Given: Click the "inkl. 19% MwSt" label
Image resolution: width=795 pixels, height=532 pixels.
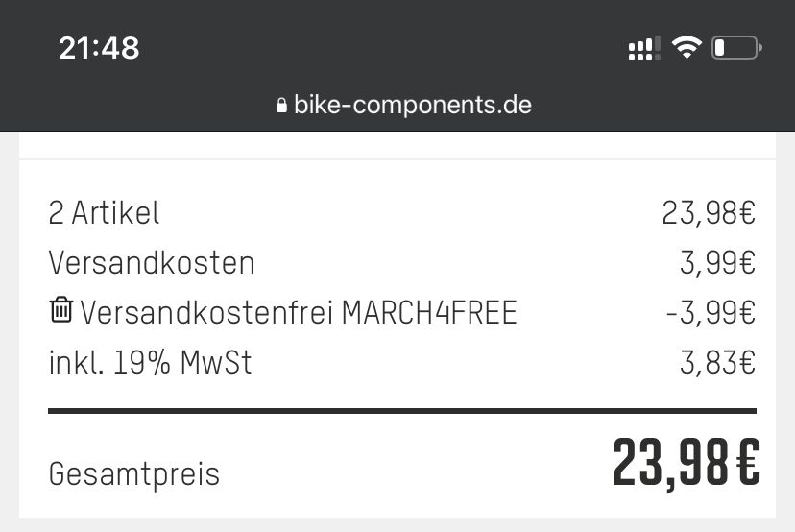Looking at the screenshot, I should pos(150,362).
